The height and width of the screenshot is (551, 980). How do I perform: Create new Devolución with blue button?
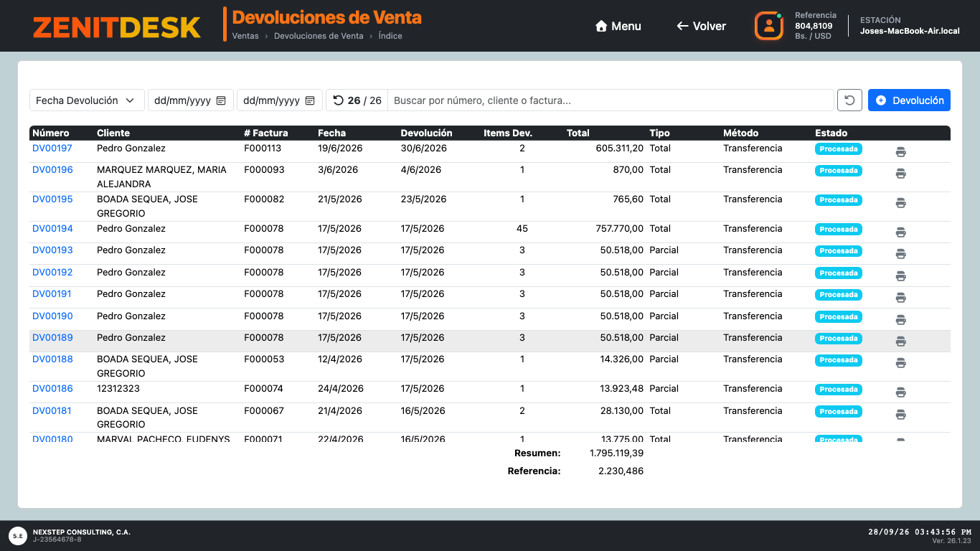909,100
